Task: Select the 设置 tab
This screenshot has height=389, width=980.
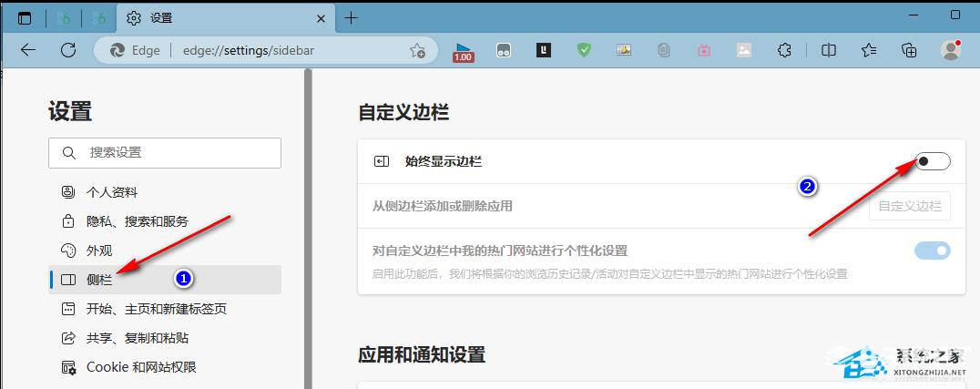Action: (226, 19)
